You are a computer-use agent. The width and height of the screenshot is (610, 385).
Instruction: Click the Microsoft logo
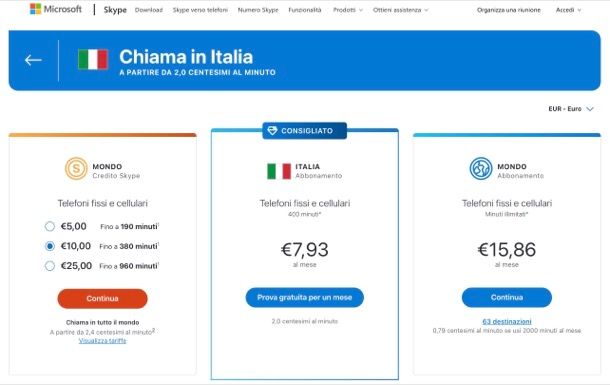56,9
